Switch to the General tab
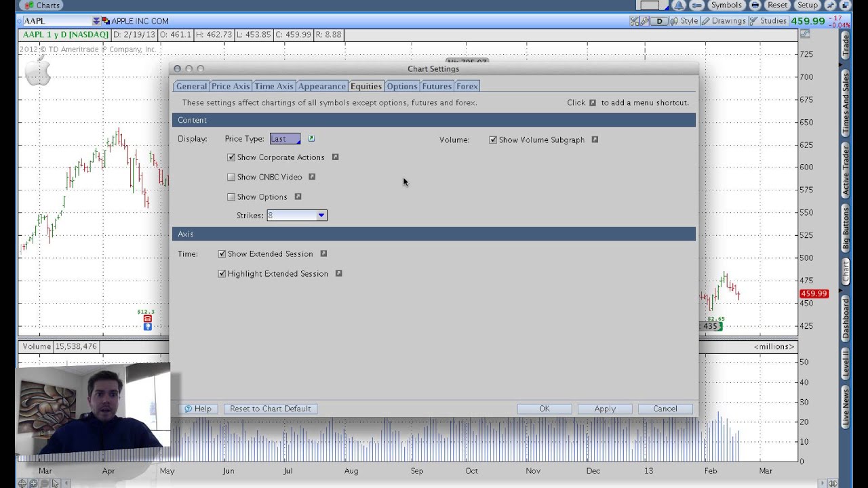Screen dimensions: 868x488 tap(191, 86)
